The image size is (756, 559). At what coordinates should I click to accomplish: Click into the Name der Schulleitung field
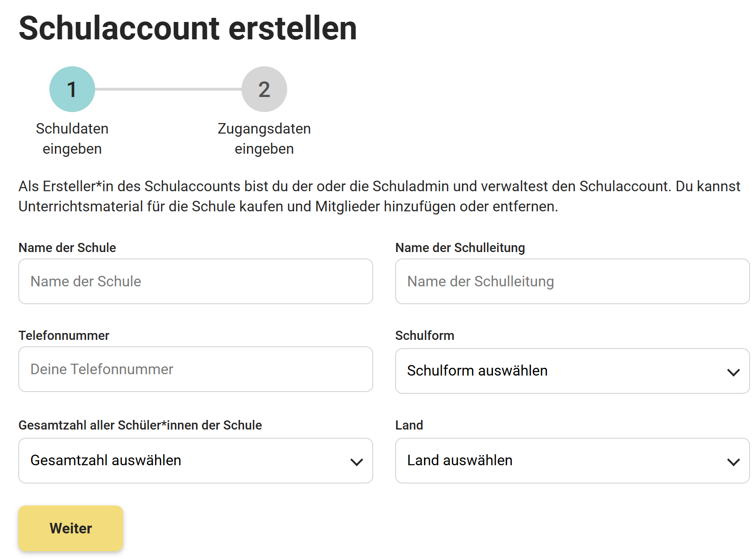click(572, 281)
